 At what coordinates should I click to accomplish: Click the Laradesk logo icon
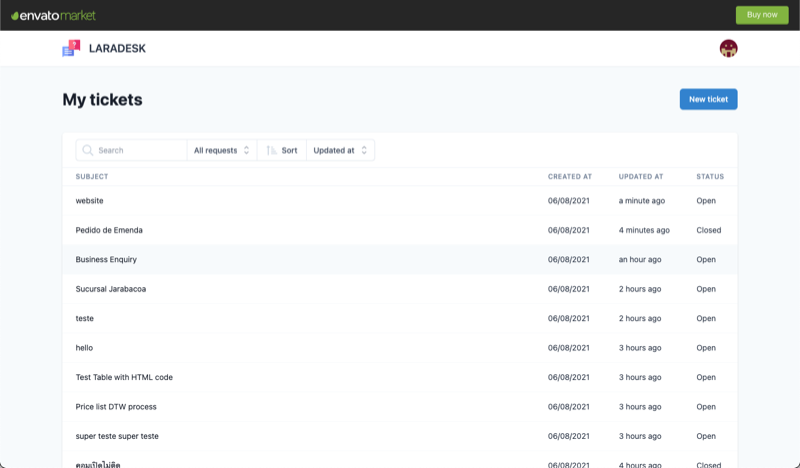pos(70,48)
